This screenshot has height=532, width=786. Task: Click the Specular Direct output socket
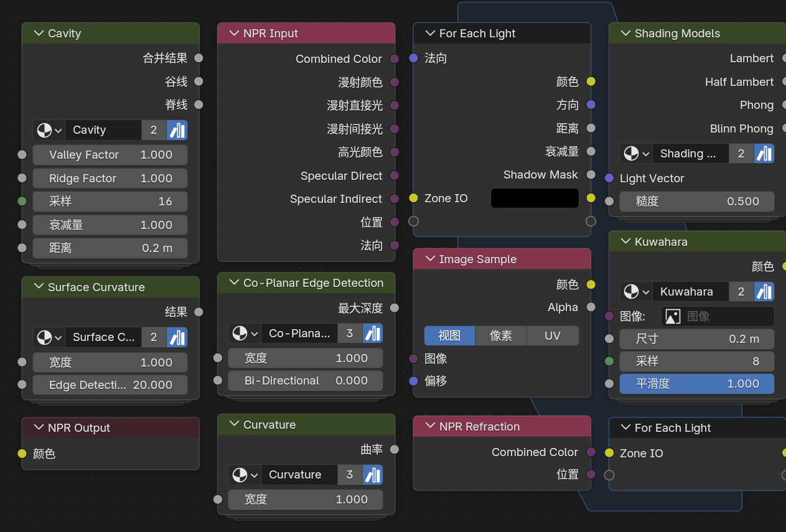click(394, 176)
